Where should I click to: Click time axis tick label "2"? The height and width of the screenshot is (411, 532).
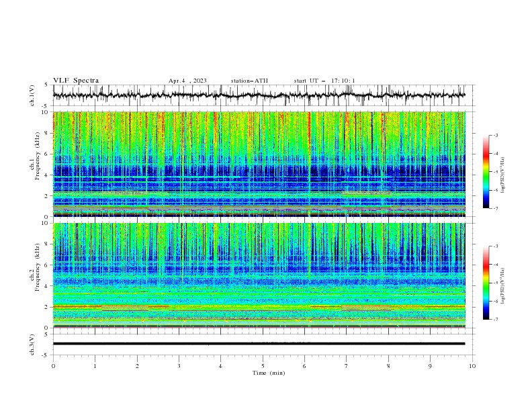coord(137,366)
